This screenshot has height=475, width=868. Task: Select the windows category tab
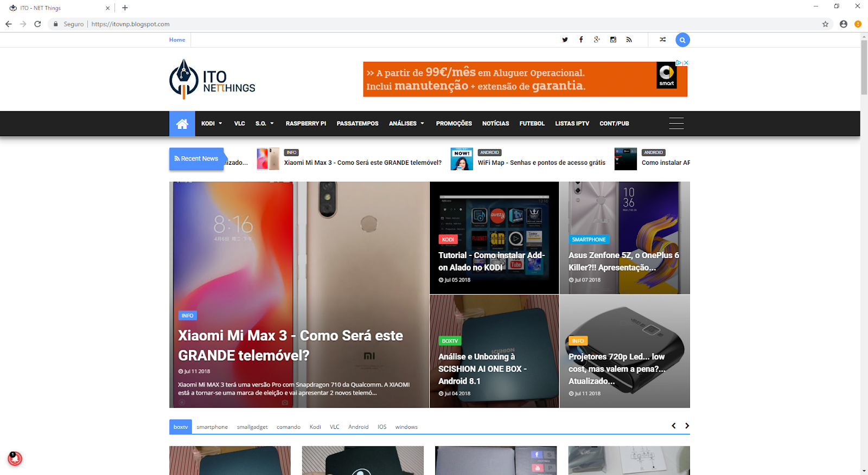coord(406,427)
